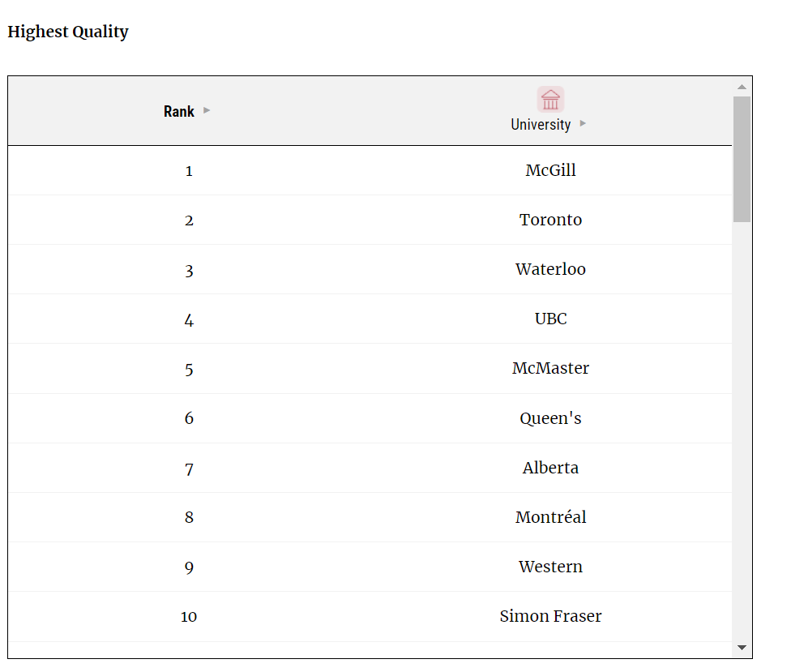Click the Queen's entry

click(550, 418)
